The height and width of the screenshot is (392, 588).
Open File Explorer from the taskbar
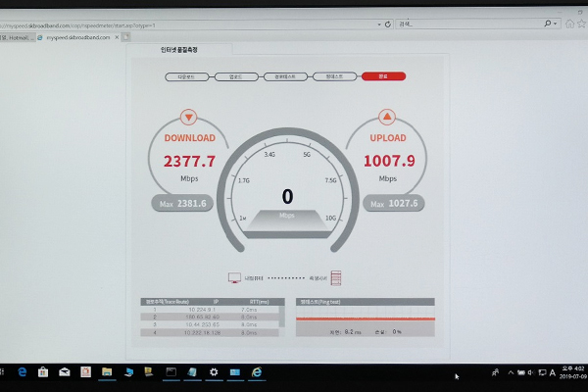107,372
